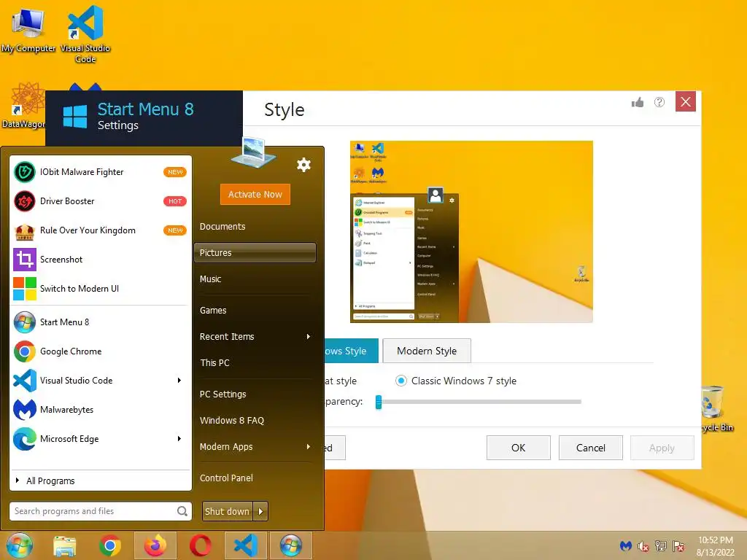Click the style preview thumbnail image
Image resolution: width=747 pixels, height=560 pixels.
coord(472,232)
